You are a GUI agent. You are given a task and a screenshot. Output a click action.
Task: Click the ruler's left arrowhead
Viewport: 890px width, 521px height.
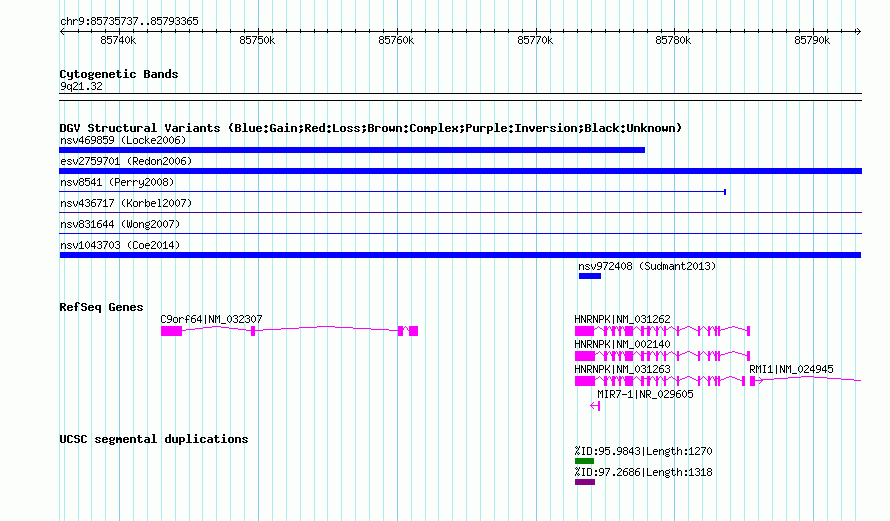62,32
